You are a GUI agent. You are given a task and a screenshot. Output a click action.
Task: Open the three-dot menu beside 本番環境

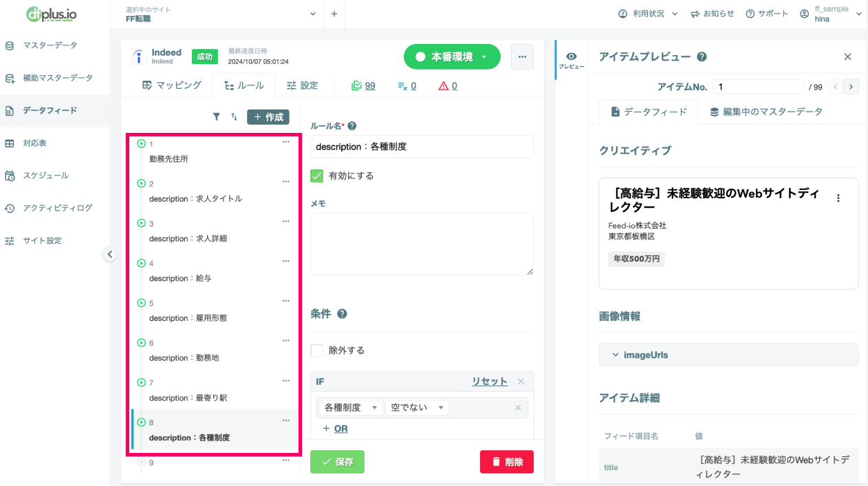click(x=522, y=56)
